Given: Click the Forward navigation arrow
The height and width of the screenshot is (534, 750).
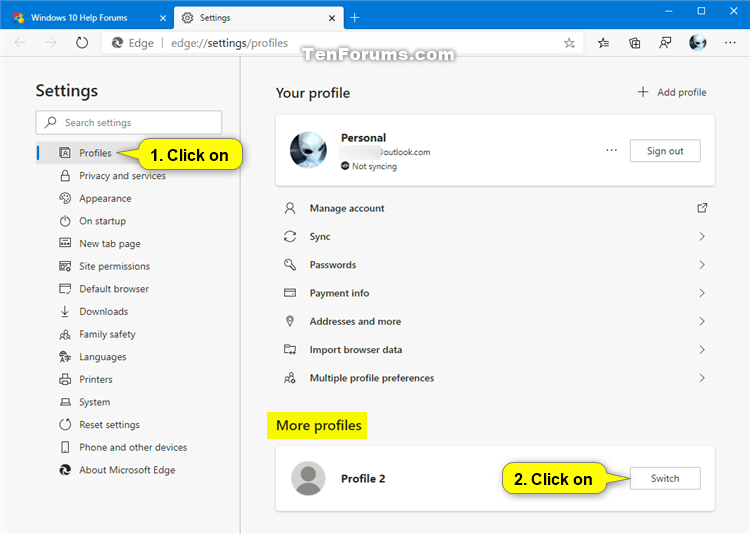Looking at the screenshot, I should point(51,43).
